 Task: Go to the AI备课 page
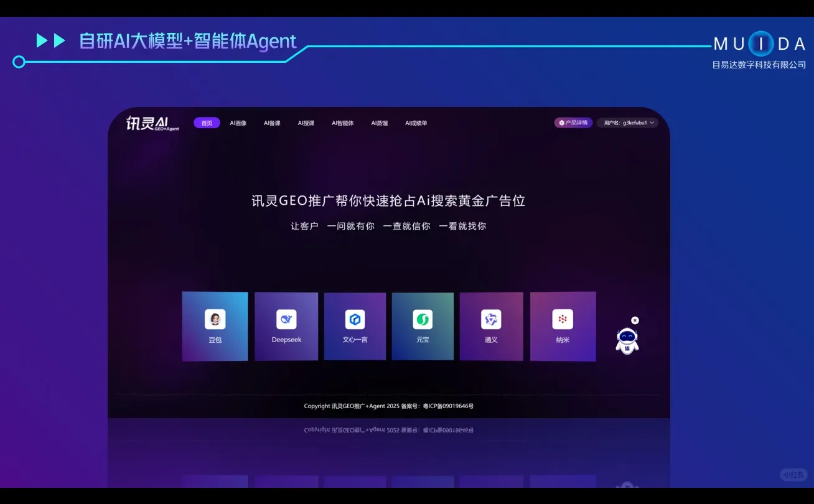click(272, 123)
